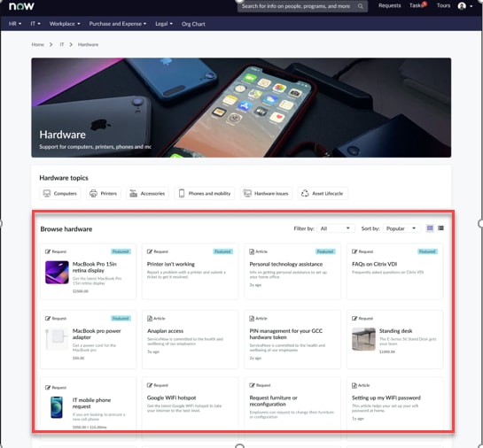Go to Home in breadcrumb
This screenshot has width=483, height=448.
[37, 44]
